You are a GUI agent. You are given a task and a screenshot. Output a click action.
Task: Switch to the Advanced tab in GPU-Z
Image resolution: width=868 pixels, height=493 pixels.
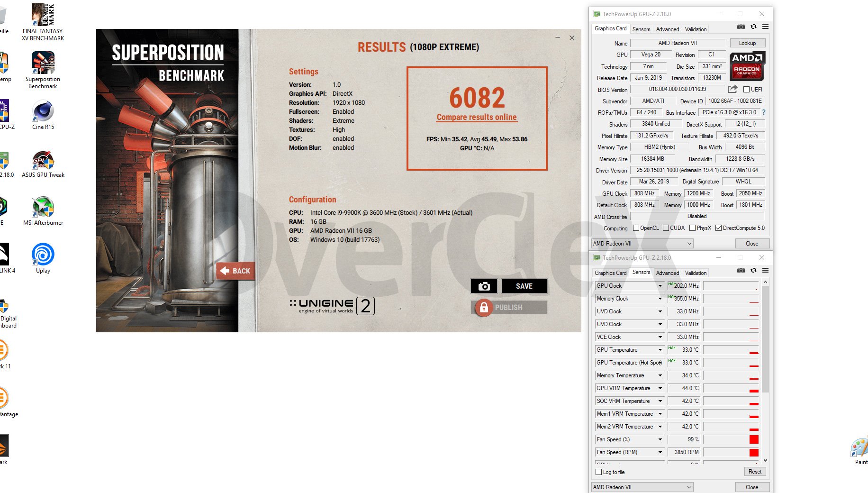click(667, 29)
